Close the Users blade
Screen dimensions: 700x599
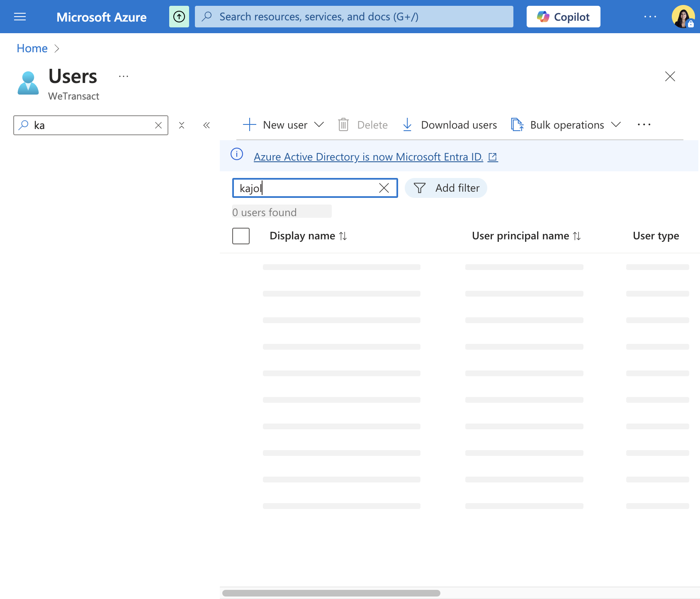pos(670,76)
